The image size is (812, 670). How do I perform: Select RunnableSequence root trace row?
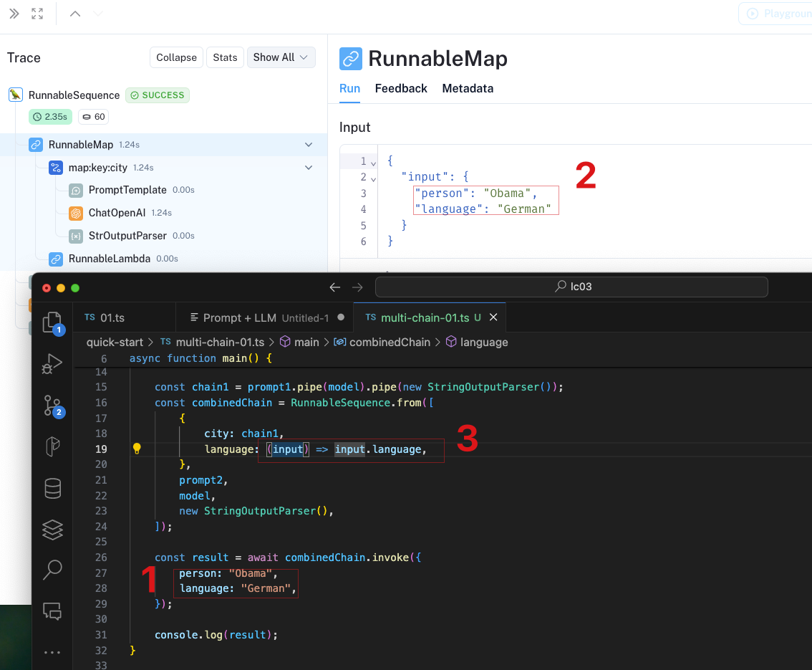74,95
